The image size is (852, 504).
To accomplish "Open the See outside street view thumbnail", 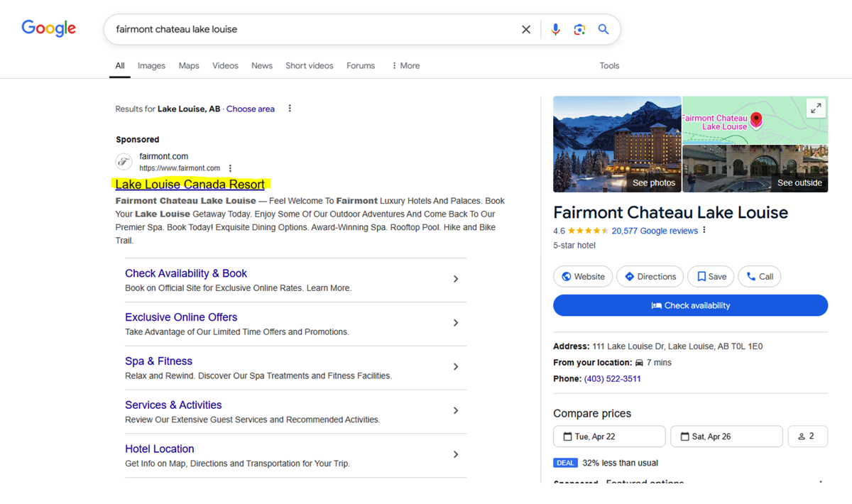I will point(755,169).
